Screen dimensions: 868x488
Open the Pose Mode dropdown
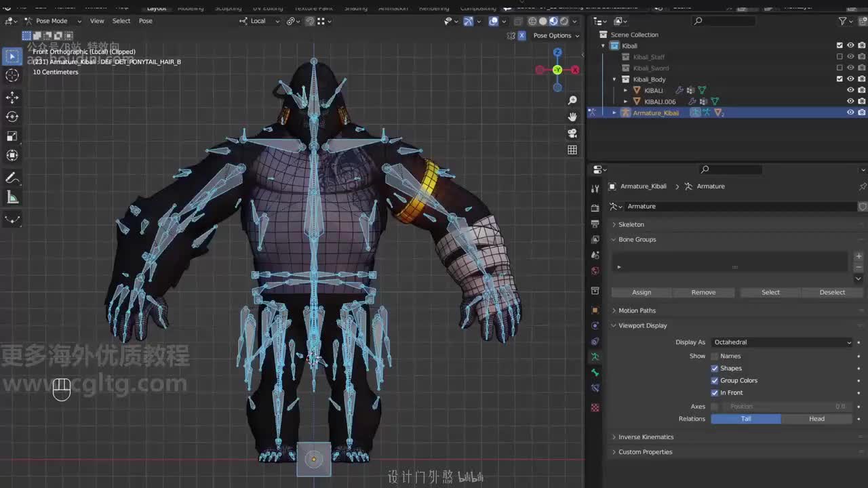point(52,21)
